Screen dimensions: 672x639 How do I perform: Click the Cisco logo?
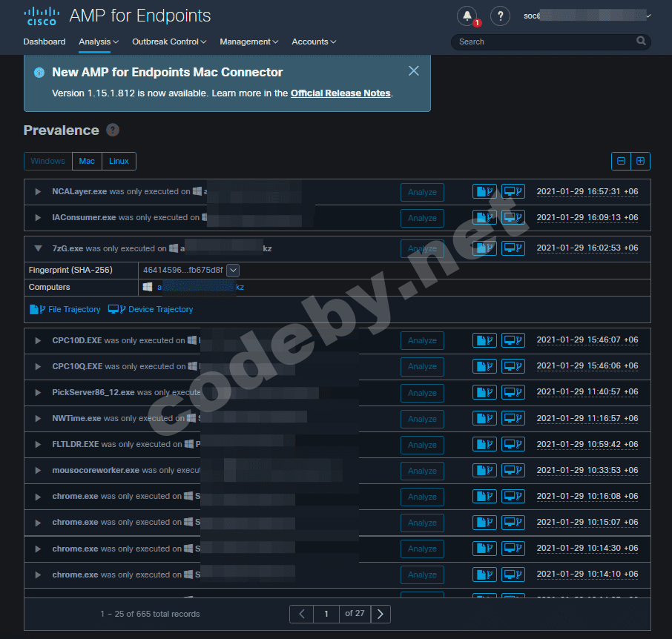pos(42,16)
